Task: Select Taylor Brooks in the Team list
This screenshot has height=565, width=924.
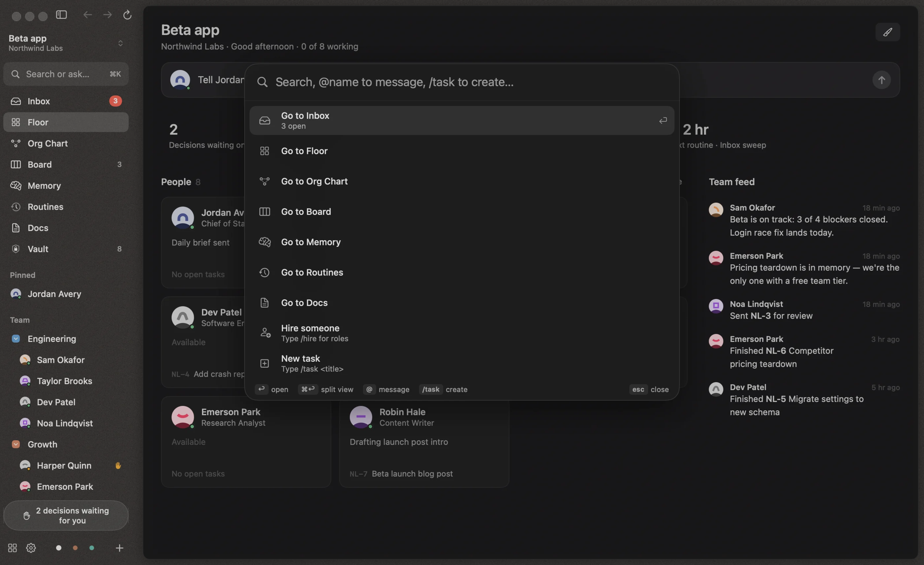Action: coord(66,381)
